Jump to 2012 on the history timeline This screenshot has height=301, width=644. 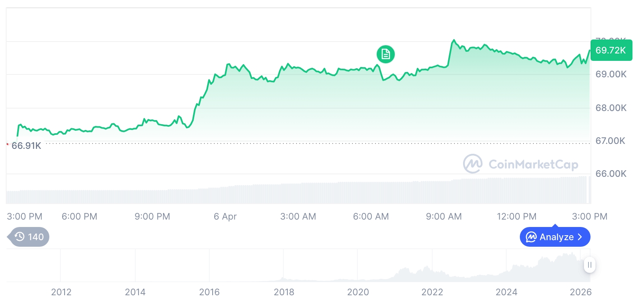(x=61, y=292)
